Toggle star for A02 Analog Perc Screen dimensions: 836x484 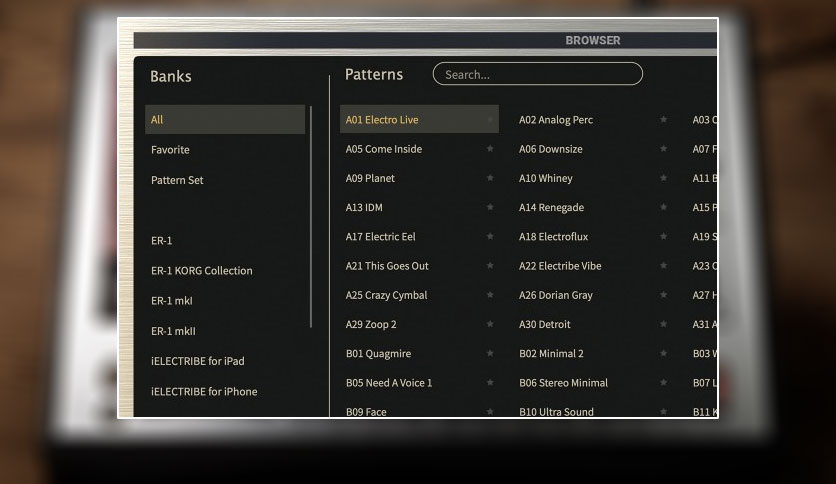click(663, 119)
